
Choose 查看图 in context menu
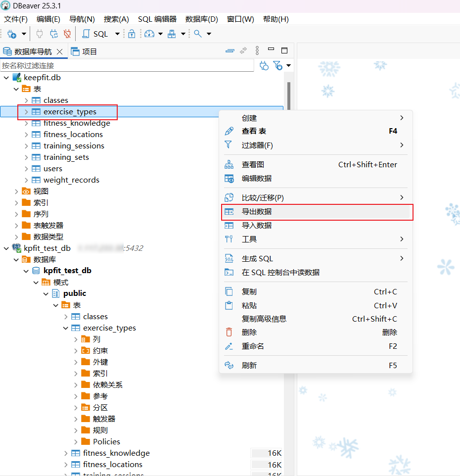(x=316, y=165)
